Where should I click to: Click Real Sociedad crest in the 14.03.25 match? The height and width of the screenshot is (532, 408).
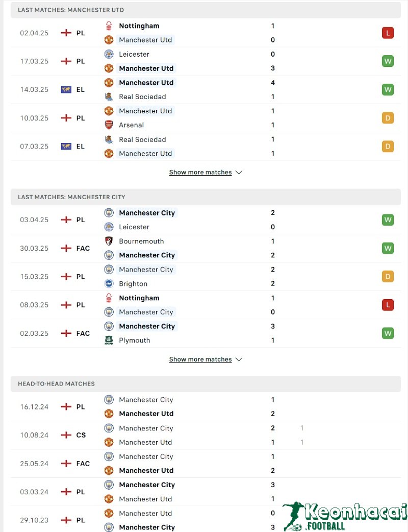click(109, 97)
